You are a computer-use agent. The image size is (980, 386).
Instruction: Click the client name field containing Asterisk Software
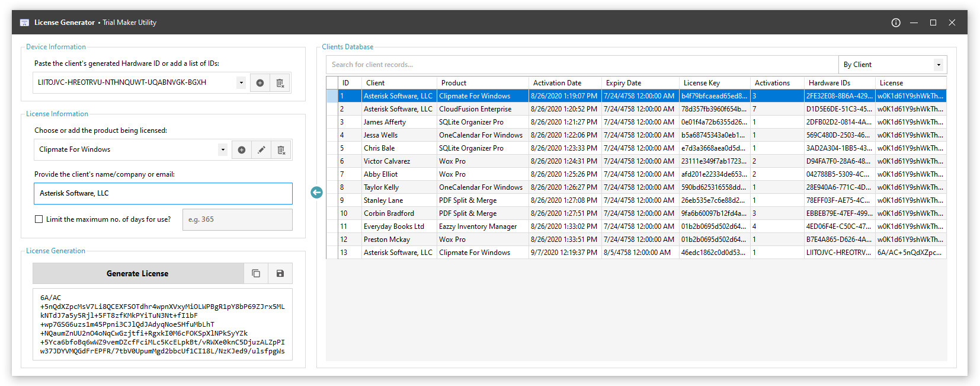[163, 193]
